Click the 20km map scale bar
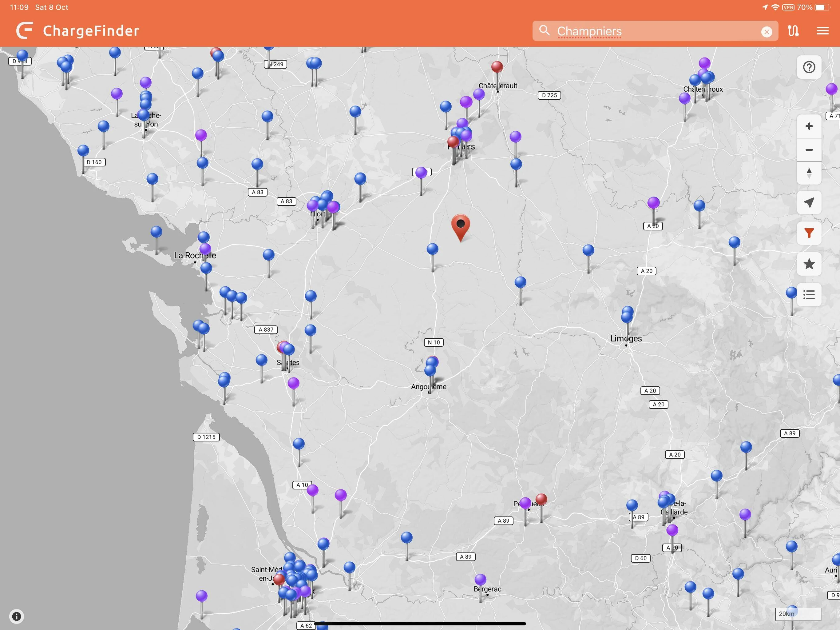The width and height of the screenshot is (840, 630). [x=798, y=614]
